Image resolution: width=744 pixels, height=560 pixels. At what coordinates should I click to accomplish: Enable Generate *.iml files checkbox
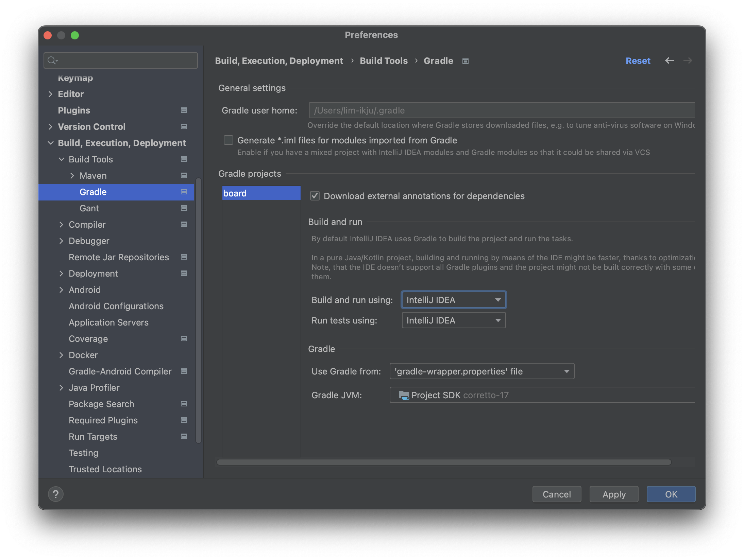tap(229, 140)
